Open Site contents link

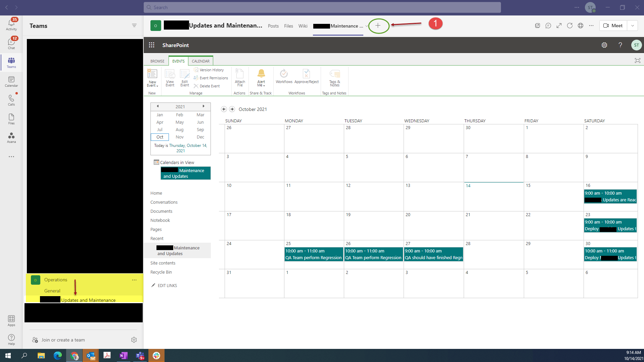[163, 263]
